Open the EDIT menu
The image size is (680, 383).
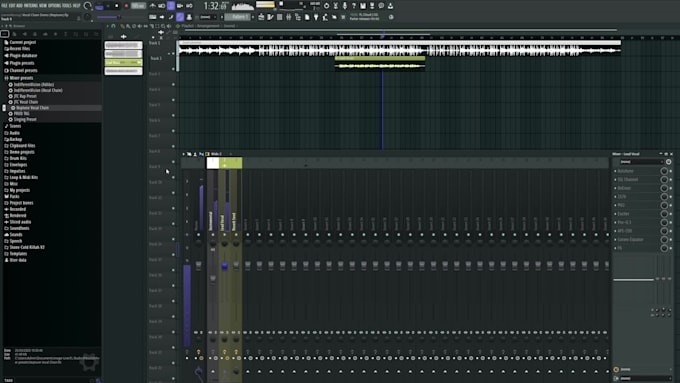pos(12,6)
